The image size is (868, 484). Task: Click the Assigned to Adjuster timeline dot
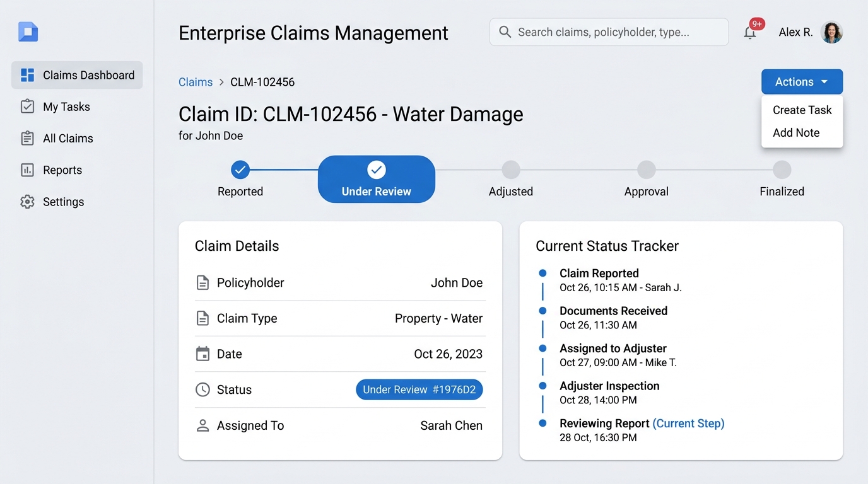(x=542, y=348)
